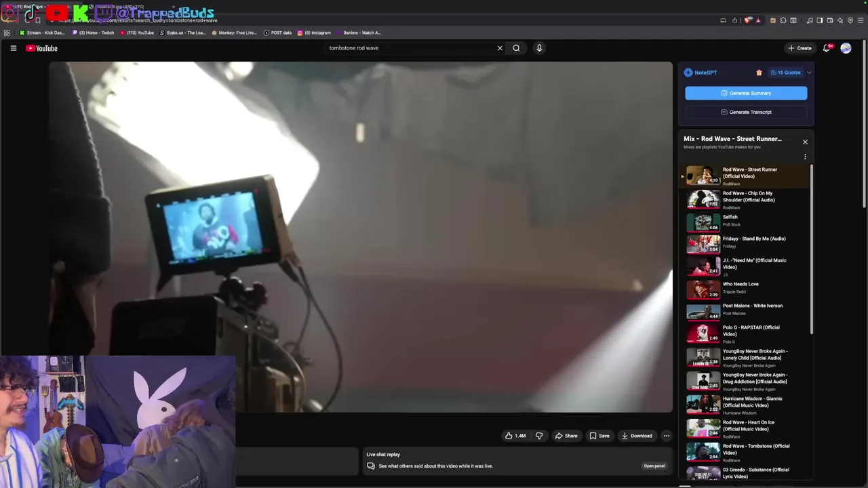Open the Stake.us bookmark
This screenshot has width=868, height=488.
point(182,33)
